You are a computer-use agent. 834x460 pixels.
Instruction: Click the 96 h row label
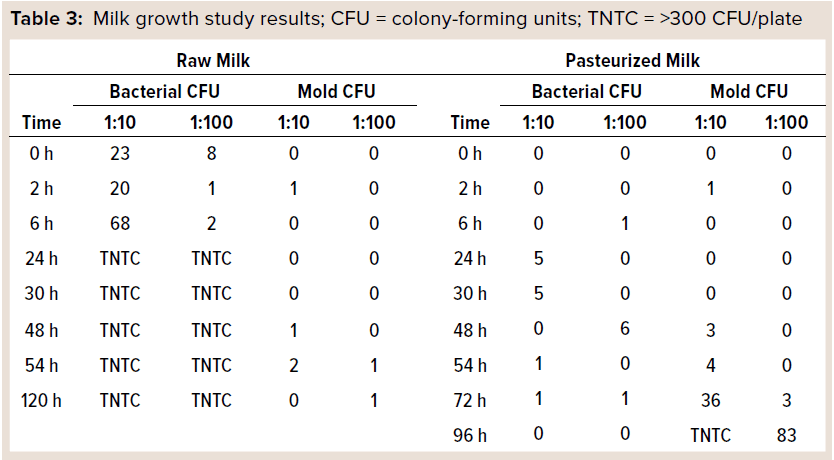tap(470, 435)
